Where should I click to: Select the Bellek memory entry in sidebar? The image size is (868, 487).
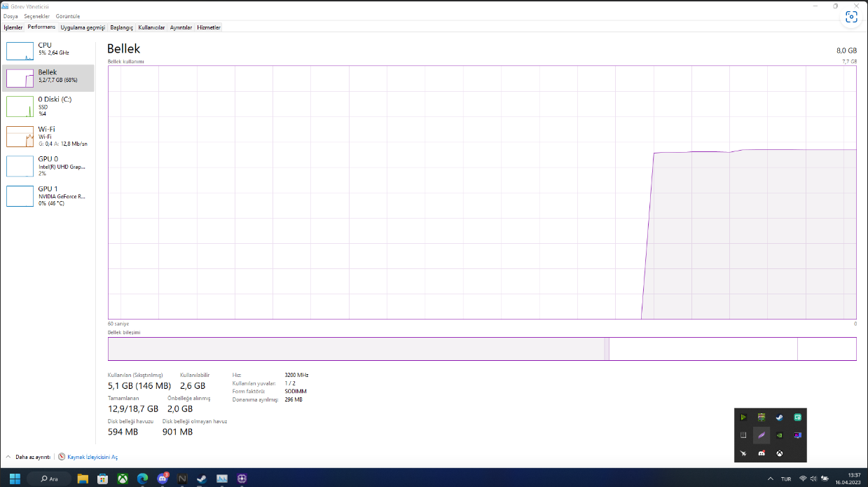pos(48,78)
